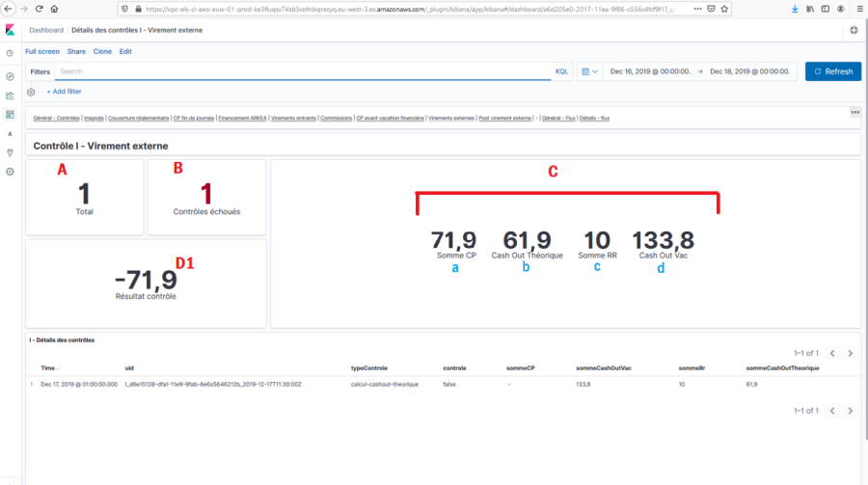Open Management gear icon in sidebar
868x485 pixels.
[x=10, y=171]
